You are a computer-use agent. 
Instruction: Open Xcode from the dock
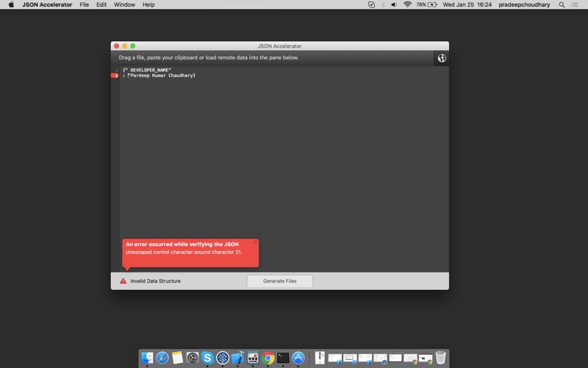click(237, 358)
